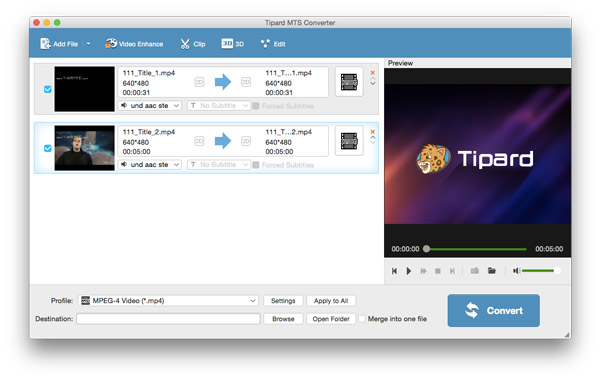Select the 111_Title_1.mp4 video thumbnail
This screenshot has height=380, width=600.
pos(85,89)
